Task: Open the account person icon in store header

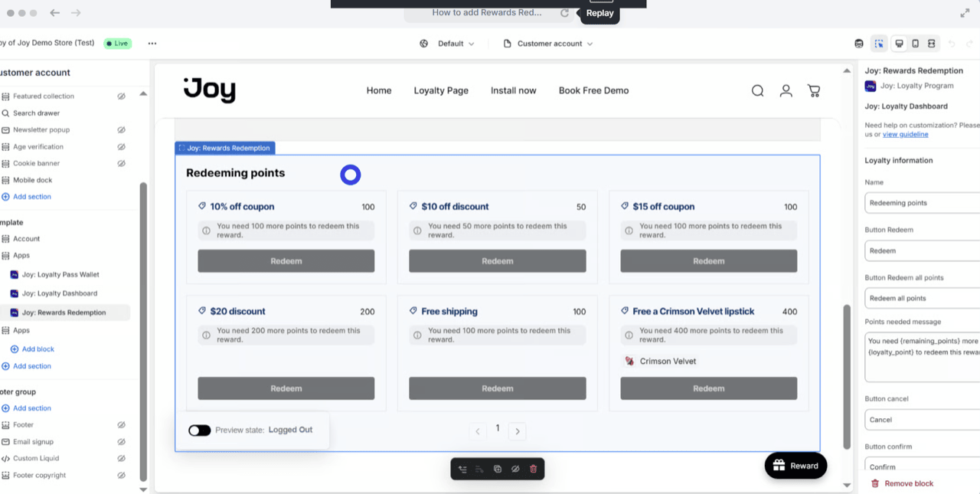Action: [x=786, y=90]
